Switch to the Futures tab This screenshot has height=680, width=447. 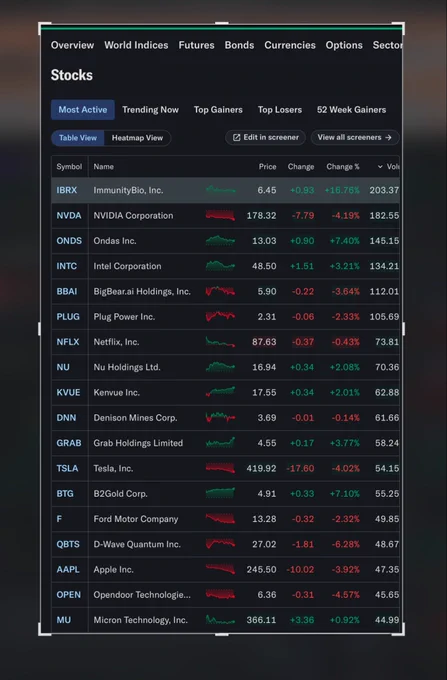(x=196, y=45)
